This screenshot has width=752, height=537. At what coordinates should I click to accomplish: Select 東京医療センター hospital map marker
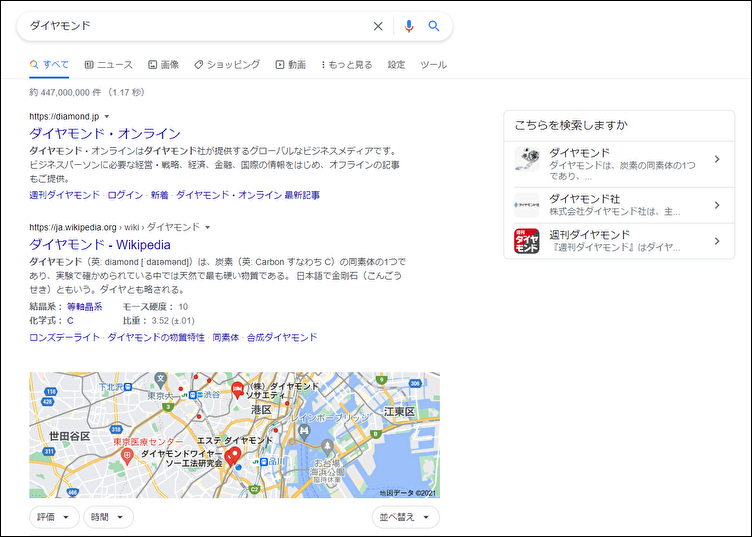(x=127, y=456)
